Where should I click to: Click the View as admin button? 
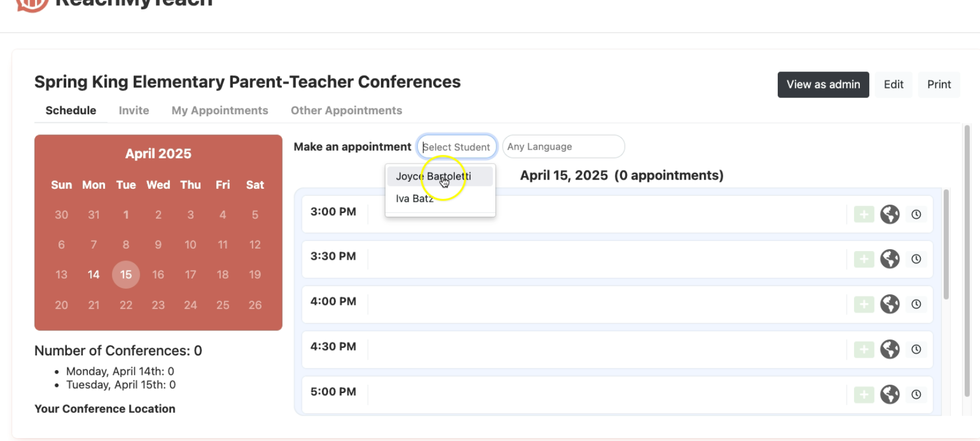(x=822, y=84)
